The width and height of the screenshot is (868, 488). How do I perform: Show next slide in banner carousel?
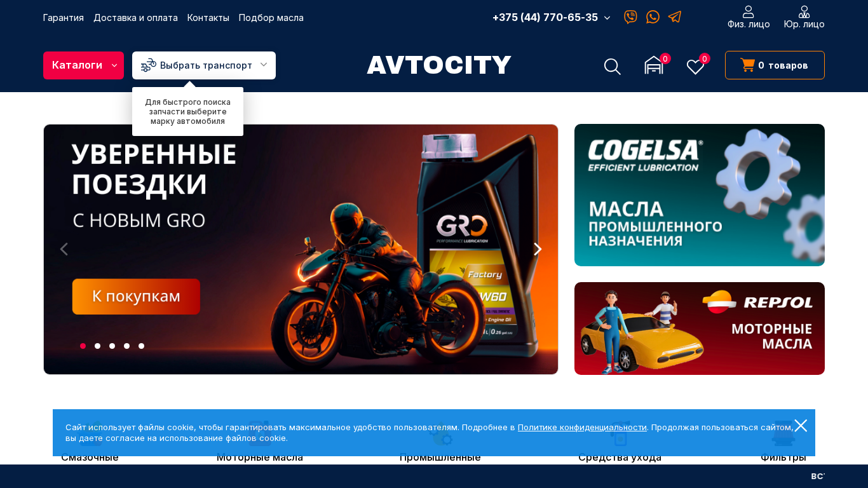pyautogui.click(x=538, y=249)
